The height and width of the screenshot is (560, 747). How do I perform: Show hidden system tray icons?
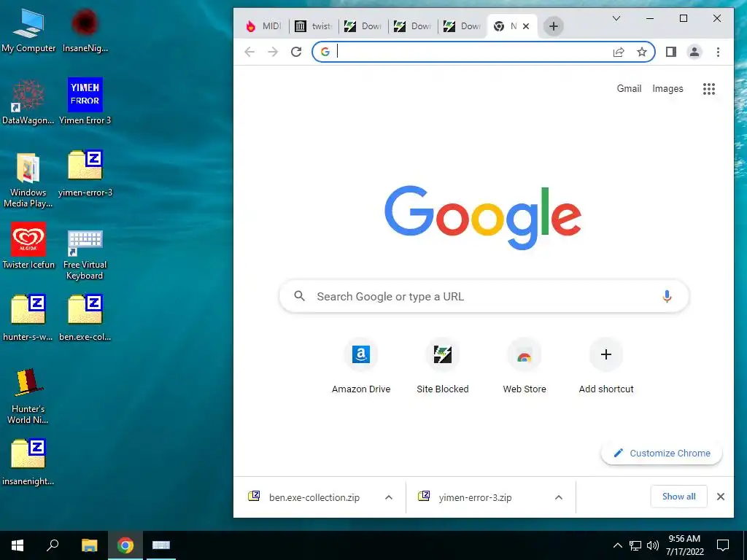pos(617,545)
